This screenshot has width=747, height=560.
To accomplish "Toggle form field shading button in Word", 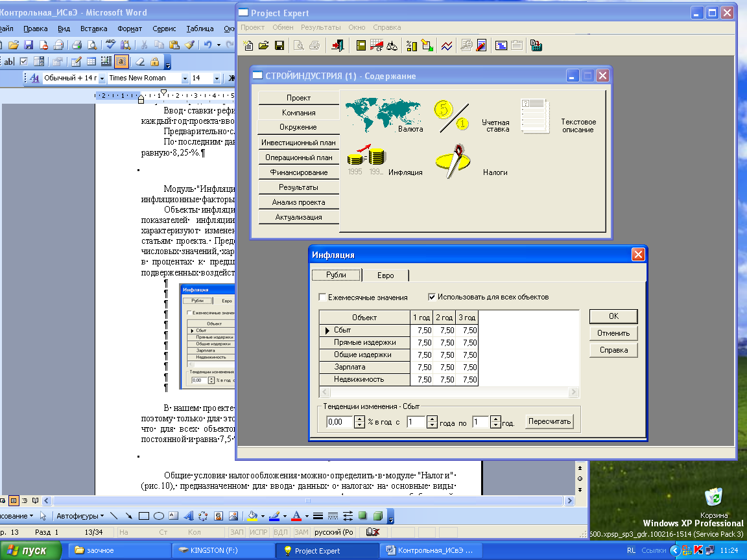I will [121, 62].
